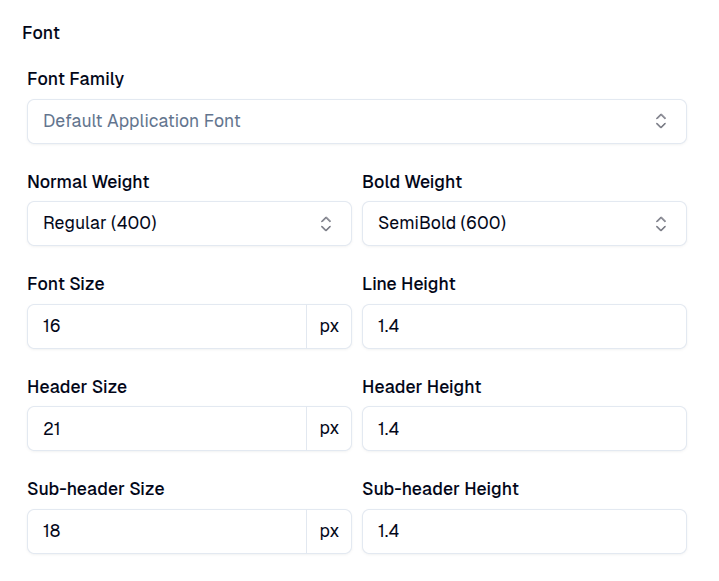Viewport: 719px width, 581px height.
Task: Click the Font Family label
Action: [76, 79]
